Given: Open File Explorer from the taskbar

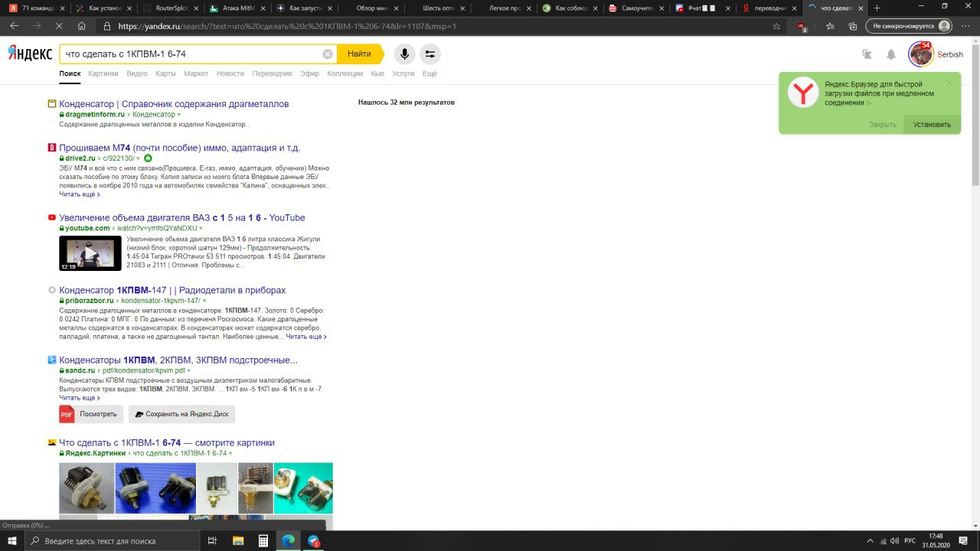Looking at the screenshot, I should (237, 541).
